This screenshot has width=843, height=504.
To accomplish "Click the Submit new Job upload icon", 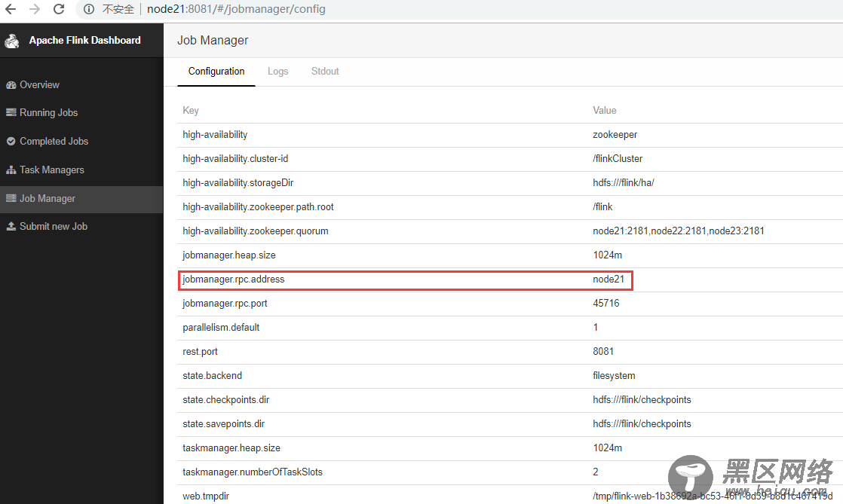I will coord(11,226).
